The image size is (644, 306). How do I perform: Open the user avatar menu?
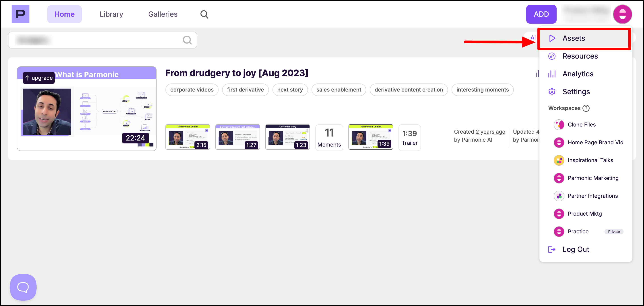[x=622, y=14]
